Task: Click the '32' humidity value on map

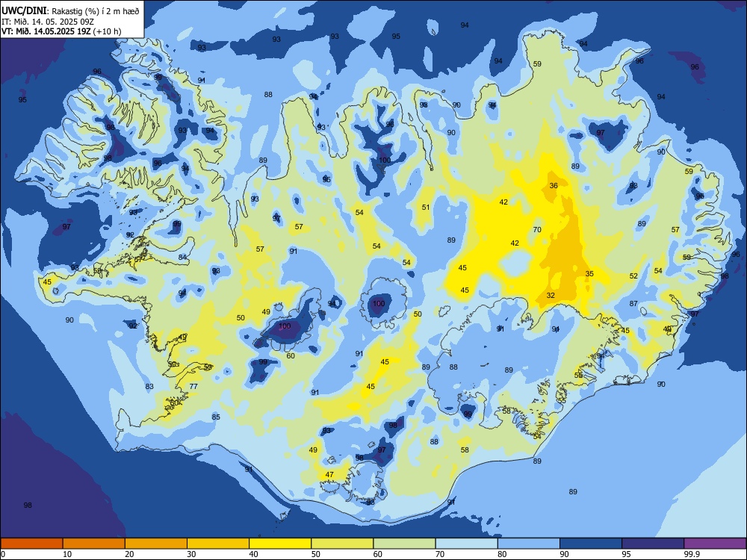Action: [551, 295]
